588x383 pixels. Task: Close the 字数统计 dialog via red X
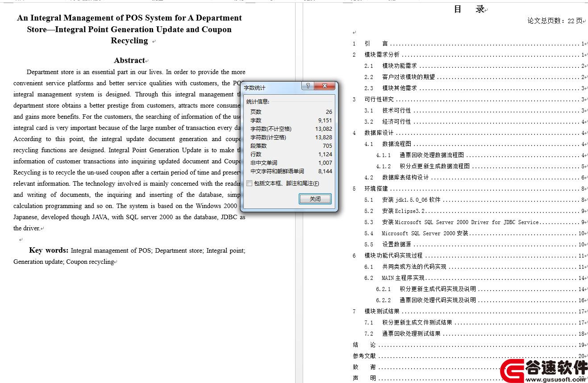click(x=325, y=86)
